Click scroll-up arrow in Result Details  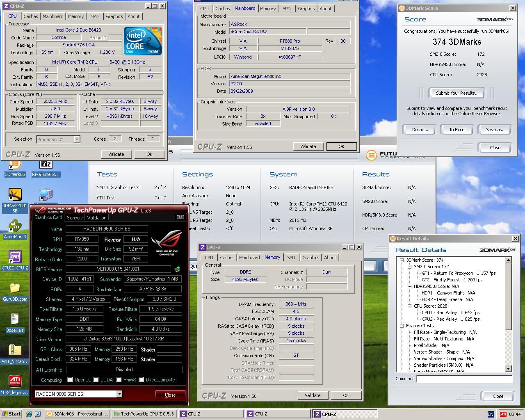pyautogui.click(x=509, y=260)
